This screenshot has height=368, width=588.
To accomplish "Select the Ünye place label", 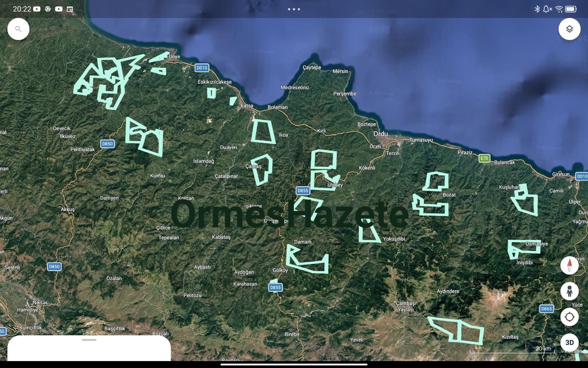I will [174, 57].
